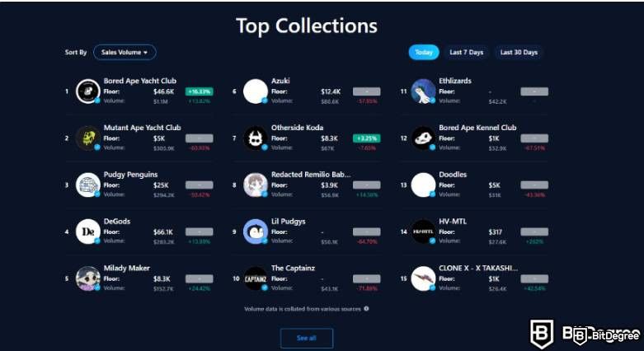The image size is (644, 351).
Task: Open Lil Pudgys collection name
Action: (x=289, y=222)
